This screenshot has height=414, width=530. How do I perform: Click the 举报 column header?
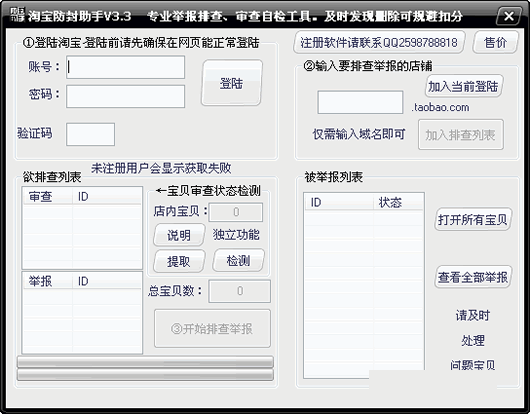coord(48,281)
